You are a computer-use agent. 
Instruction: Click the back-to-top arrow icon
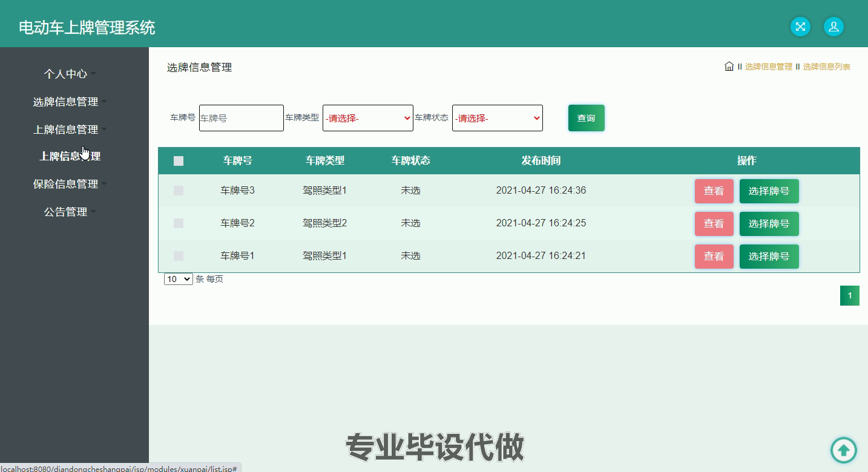(x=844, y=450)
